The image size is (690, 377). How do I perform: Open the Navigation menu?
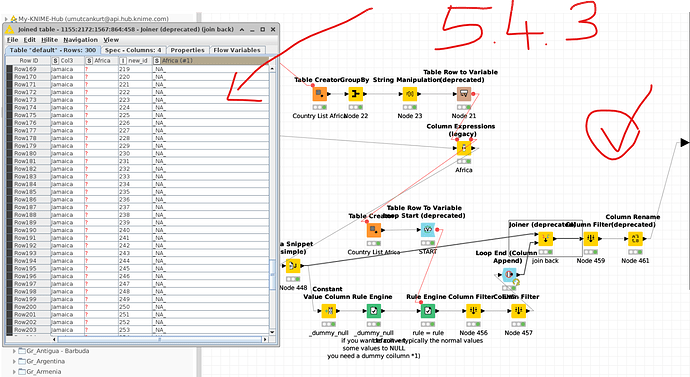click(x=81, y=40)
